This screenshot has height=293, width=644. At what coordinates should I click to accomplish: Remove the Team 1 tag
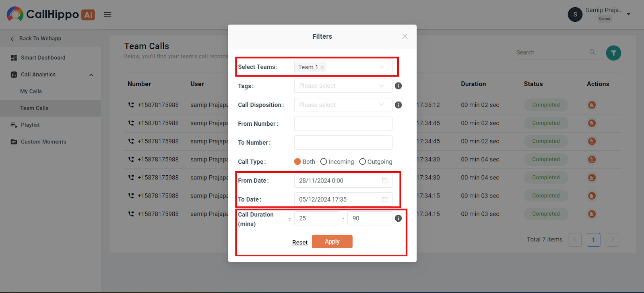pos(322,67)
